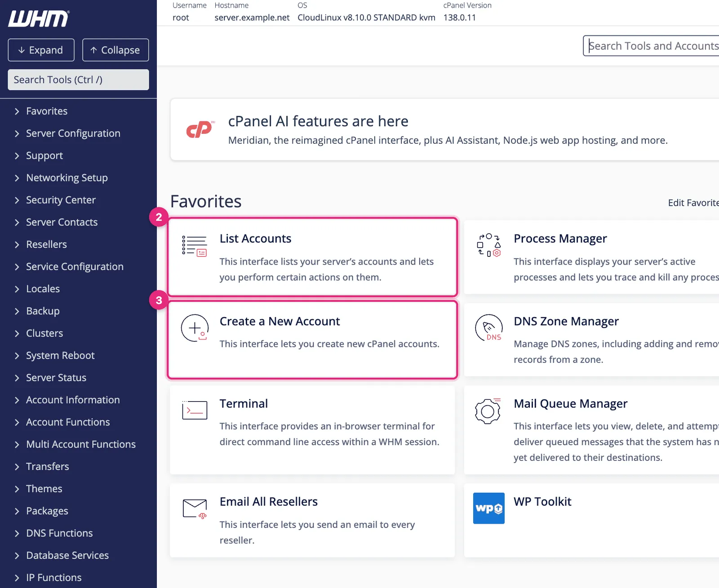Open the Backup menu section

43,311
